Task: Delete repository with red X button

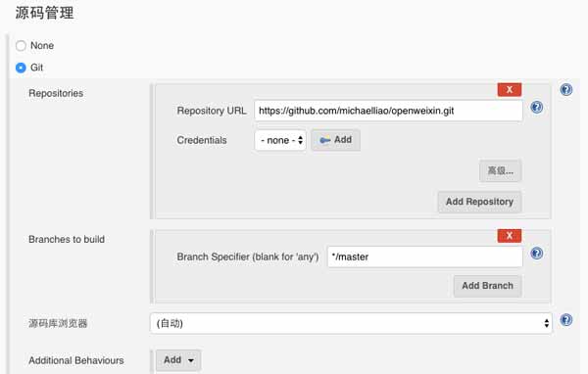Action: click(510, 90)
